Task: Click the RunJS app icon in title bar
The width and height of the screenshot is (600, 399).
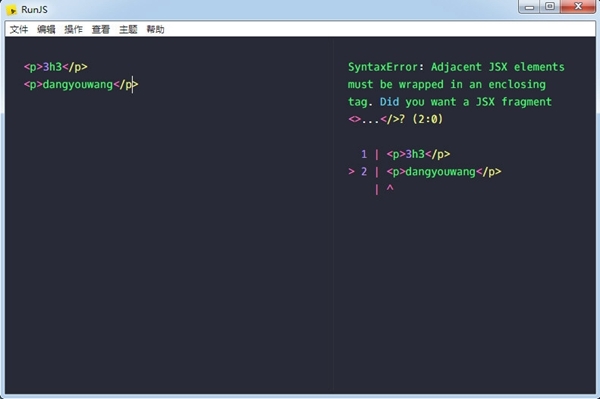Action: click(x=12, y=10)
